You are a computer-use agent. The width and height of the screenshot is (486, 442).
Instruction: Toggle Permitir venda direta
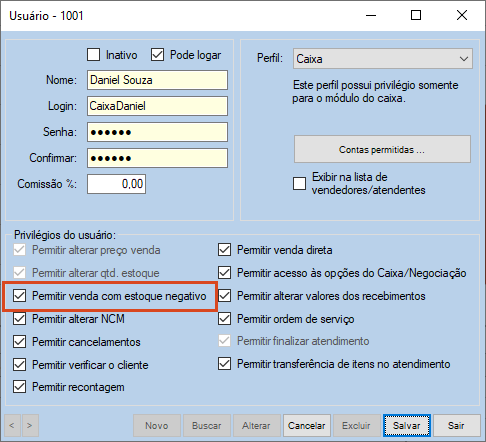click(x=225, y=250)
